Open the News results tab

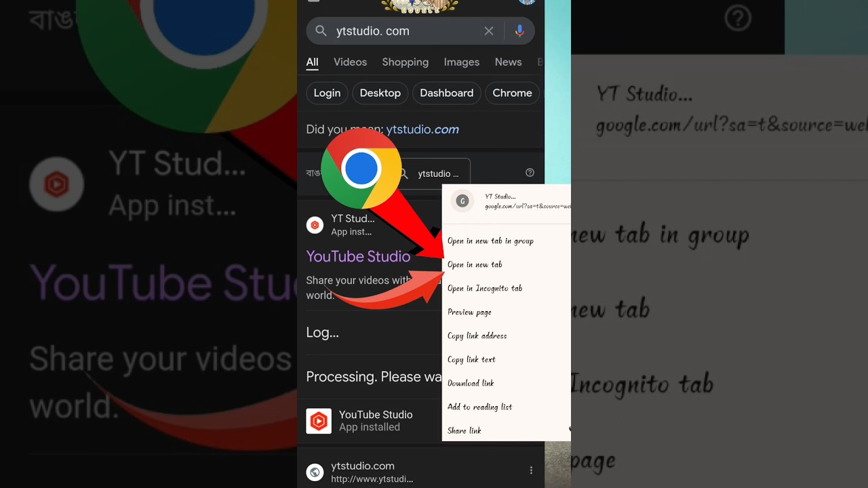point(508,62)
